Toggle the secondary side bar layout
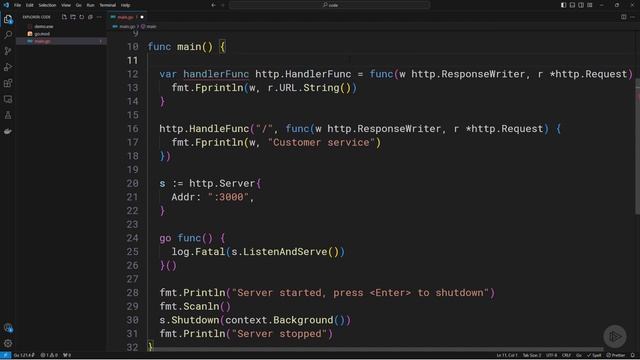Screen dimensions: 640x360 581,5
